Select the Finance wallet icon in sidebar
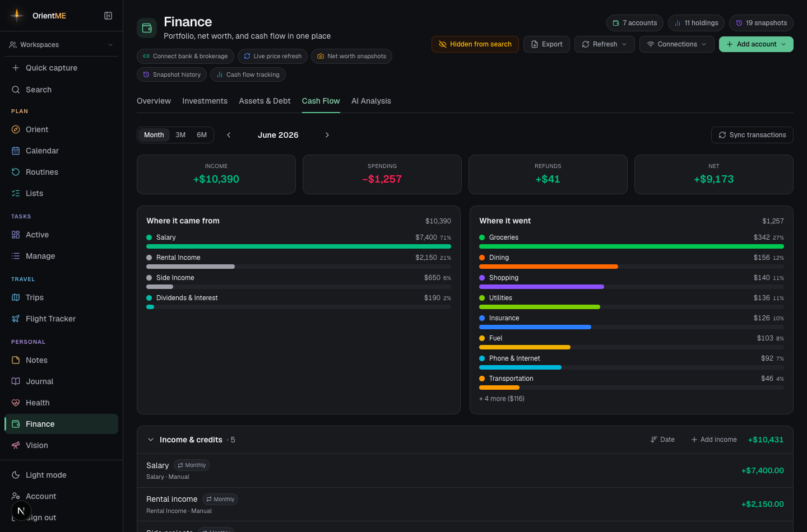The height and width of the screenshot is (532, 807). (16, 424)
